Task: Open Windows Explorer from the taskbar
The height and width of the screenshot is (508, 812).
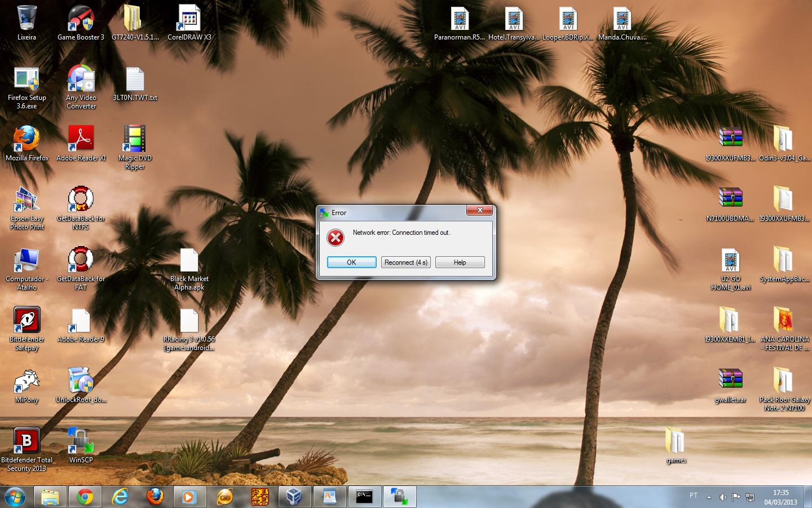Action: (x=50, y=497)
